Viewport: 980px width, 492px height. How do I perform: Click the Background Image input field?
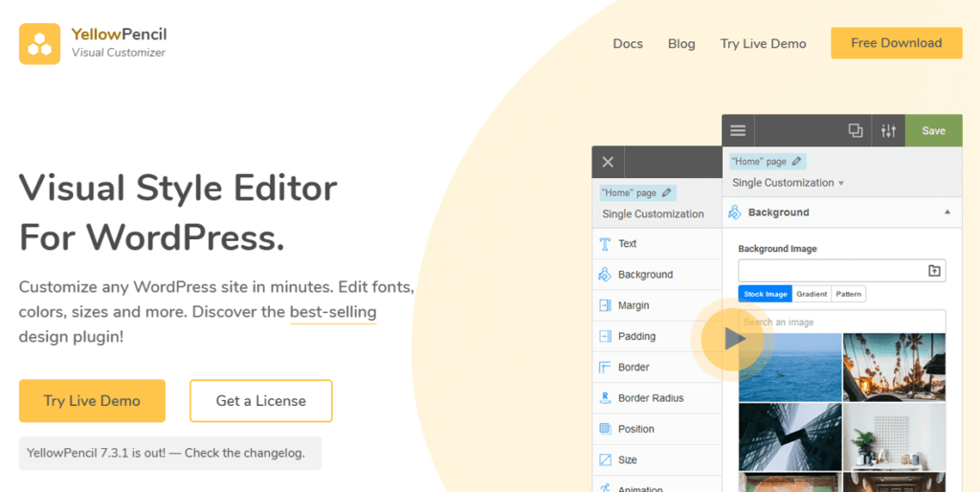[842, 271]
